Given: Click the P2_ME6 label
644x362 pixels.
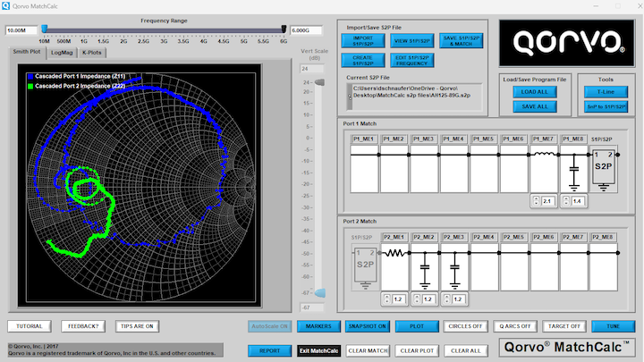Looking at the screenshot, I should coord(542,237).
